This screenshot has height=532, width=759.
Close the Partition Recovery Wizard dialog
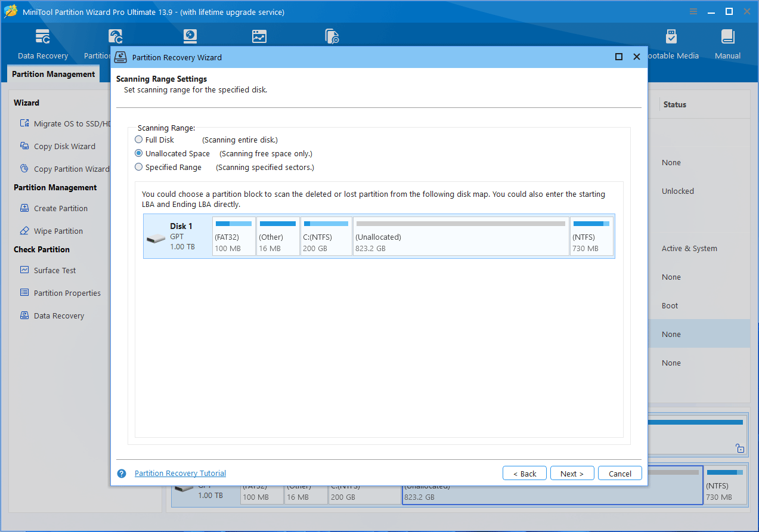(637, 57)
